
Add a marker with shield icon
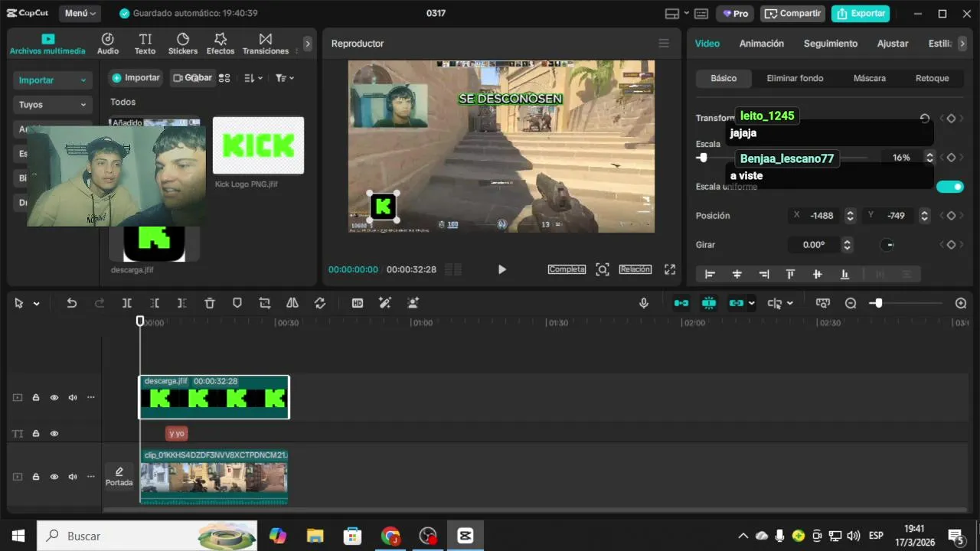[x=237, y=303]
